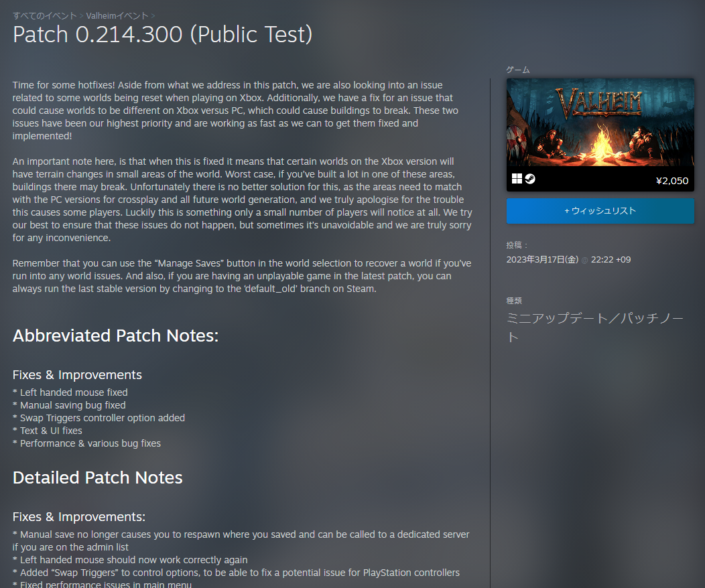Screen dimensions: 705x588
Task: Open the Valheim game capsule image
Action: pos(600,123)
